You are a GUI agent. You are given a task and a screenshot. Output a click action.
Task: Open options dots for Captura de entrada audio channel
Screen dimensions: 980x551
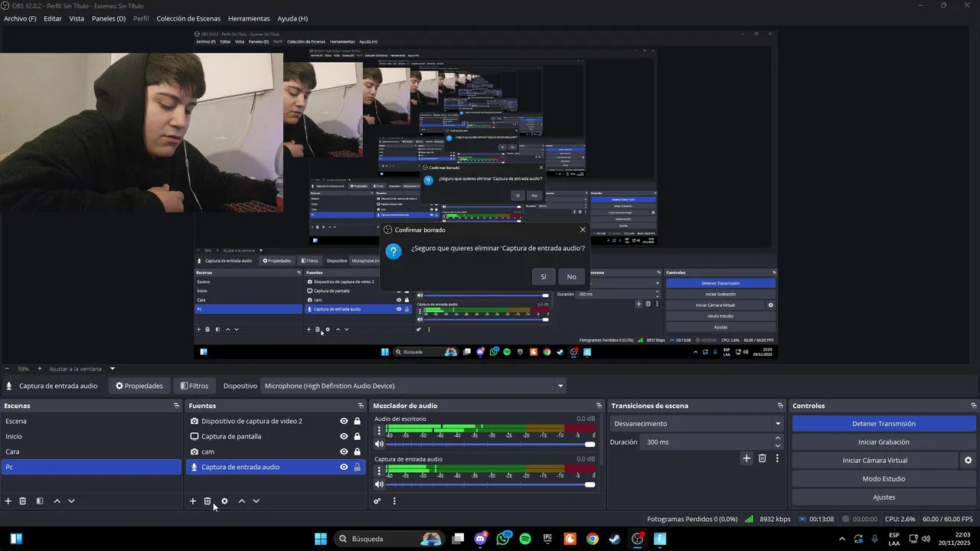tap(379, 471)
